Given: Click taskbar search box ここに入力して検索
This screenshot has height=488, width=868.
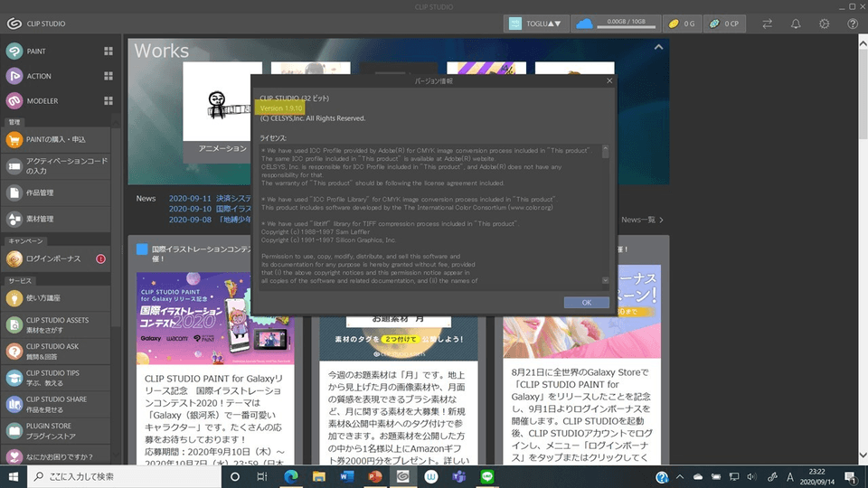Looking at the screenshot, I should pos(125,476).
